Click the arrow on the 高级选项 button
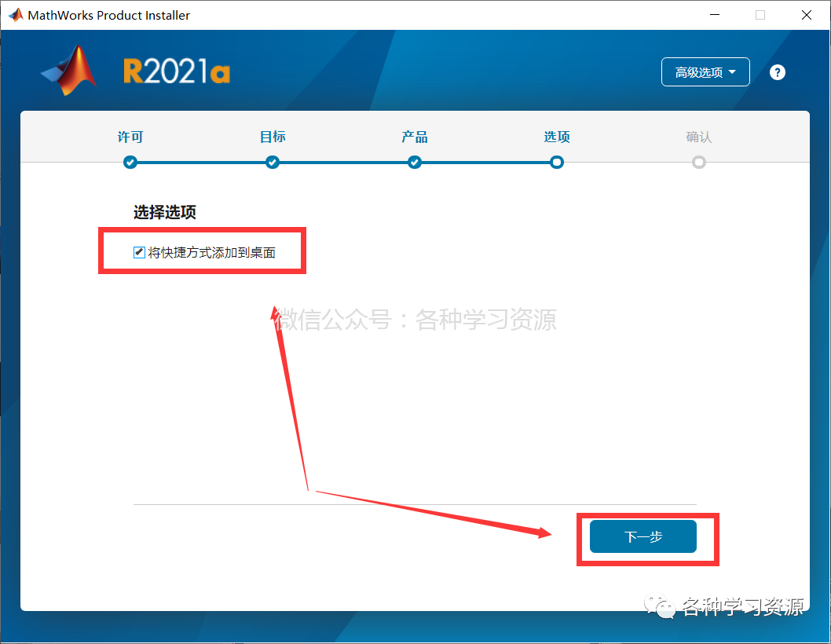831x644 pixels. tap(732, 71)
